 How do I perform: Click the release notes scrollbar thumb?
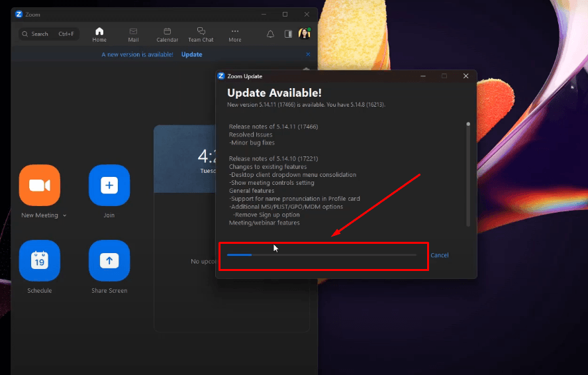tap(468, 125)
